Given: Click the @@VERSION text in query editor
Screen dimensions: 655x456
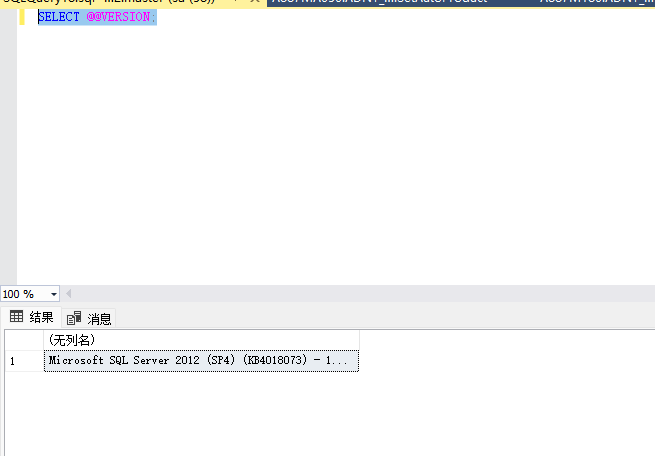Looking at the screenshot, I should click(x=118, y=17).
